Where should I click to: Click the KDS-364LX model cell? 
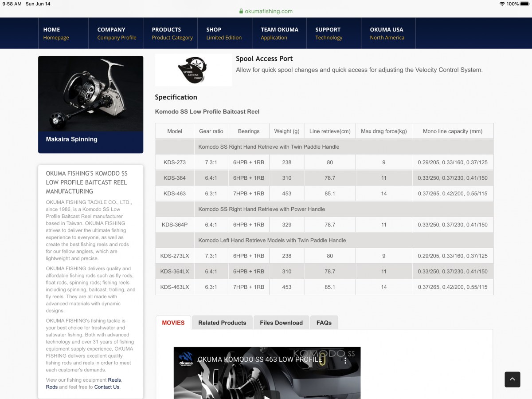(x=175, y=271)
